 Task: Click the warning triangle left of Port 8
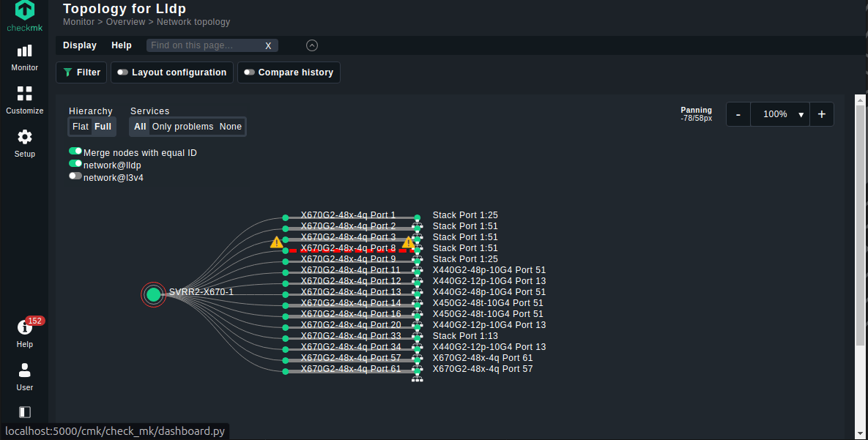[x=276, y=242]
